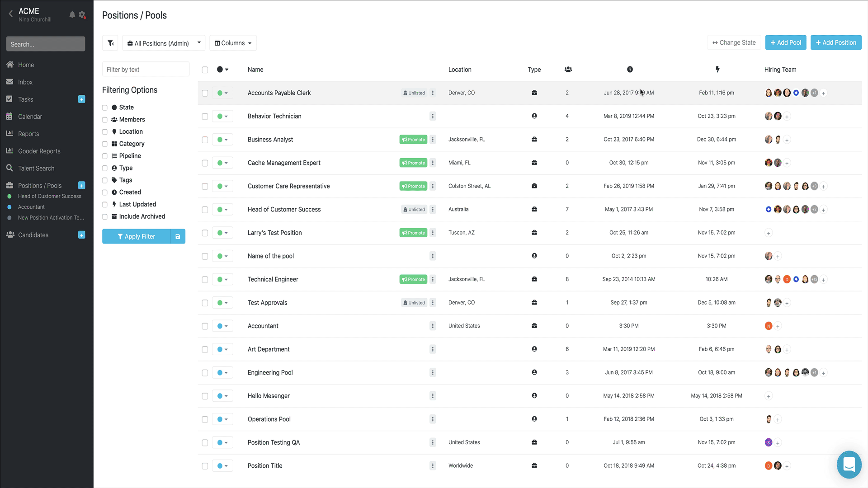Expand the Columns dropdown
The width and height of the screenshot is (868, 488).
pos(233,43)
